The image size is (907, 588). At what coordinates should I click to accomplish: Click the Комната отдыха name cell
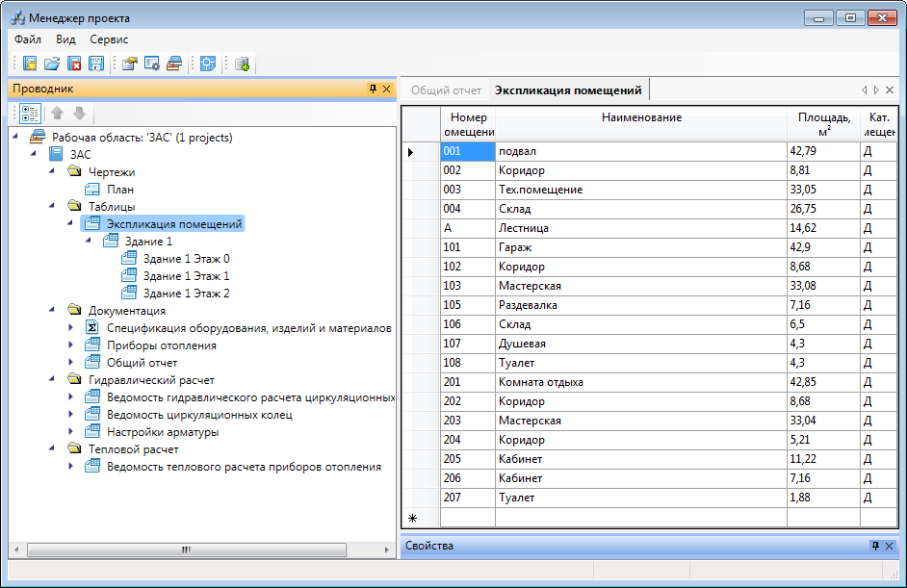click(641, 382)
